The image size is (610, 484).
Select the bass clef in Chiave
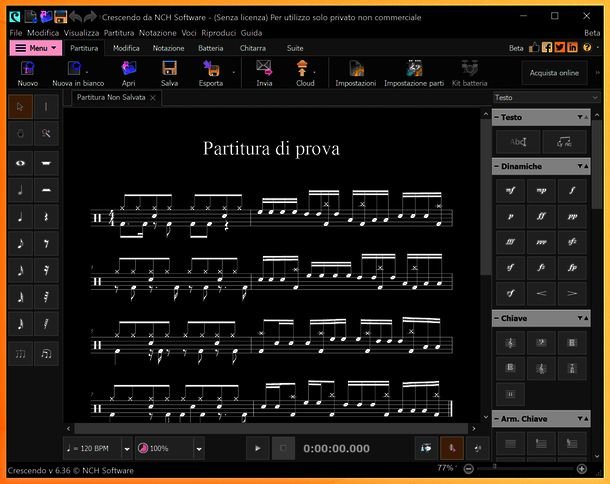[541, 343]
